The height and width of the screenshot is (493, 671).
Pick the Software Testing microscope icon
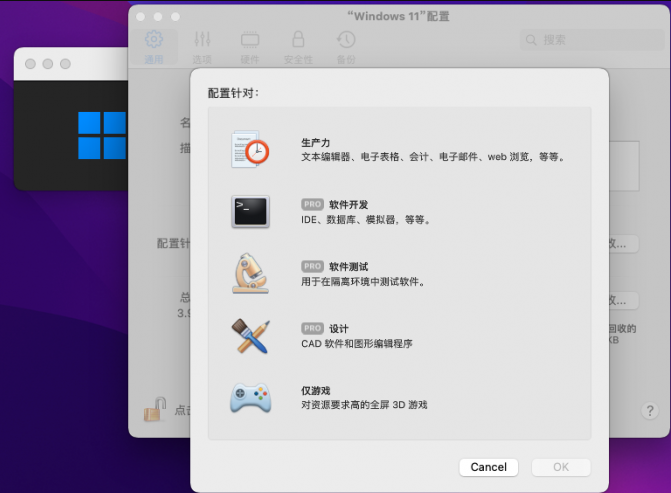[250, 273]
